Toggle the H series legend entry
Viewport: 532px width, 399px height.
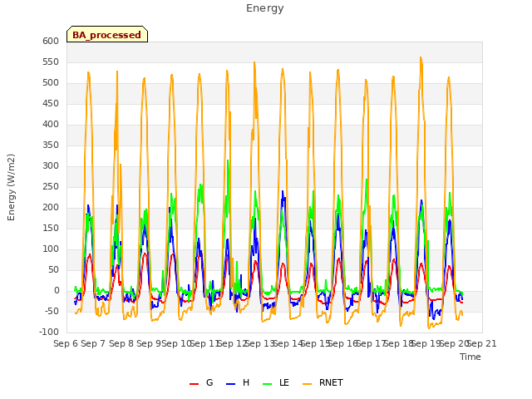pos(238,382)
